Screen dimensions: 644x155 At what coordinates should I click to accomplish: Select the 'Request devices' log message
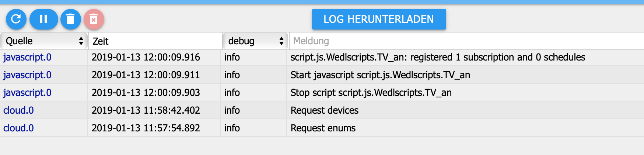[x=325, y=110]
